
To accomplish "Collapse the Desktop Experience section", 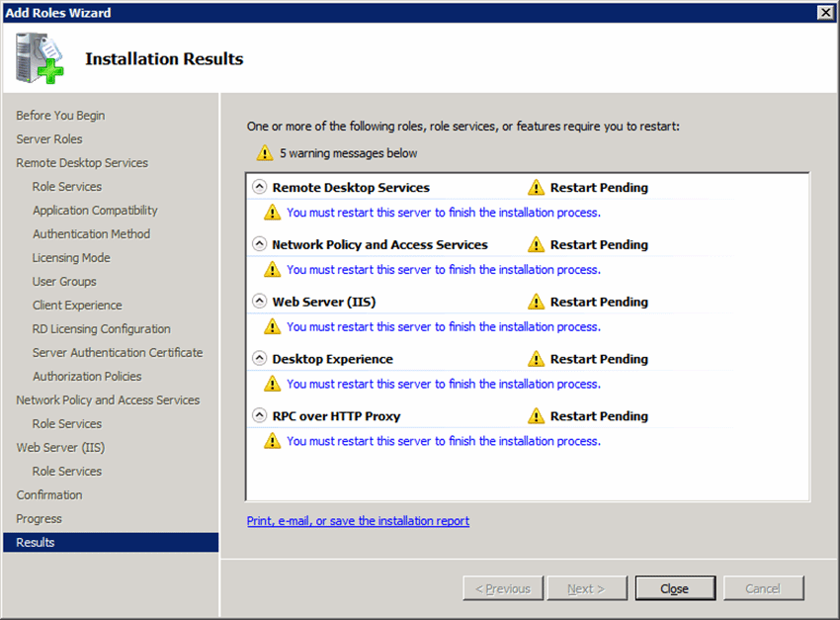I will coord(260,360).
